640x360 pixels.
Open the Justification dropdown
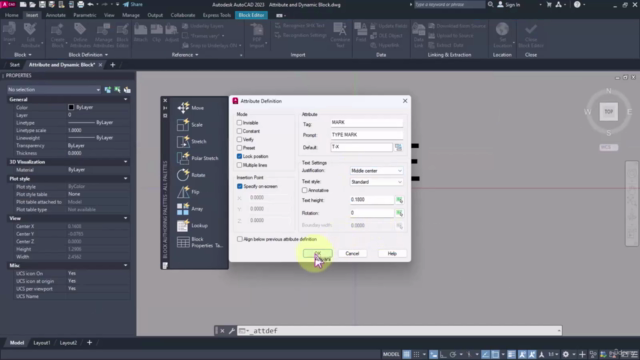click(x=376, y=171)
